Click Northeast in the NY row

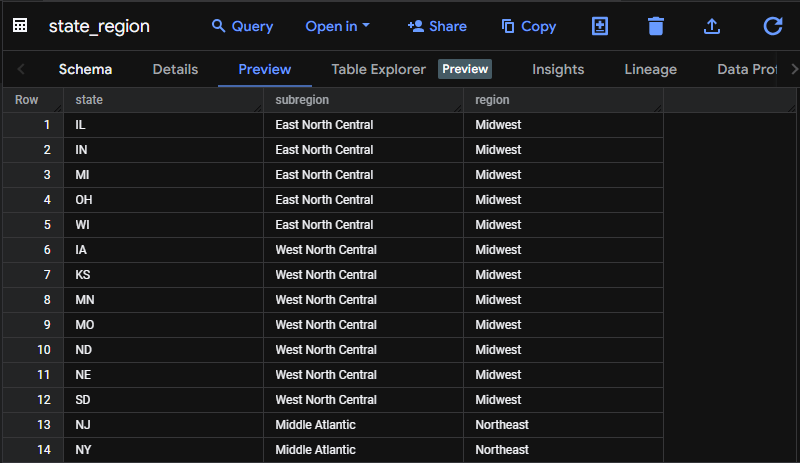pyautogui.click(x=502, y=450)
